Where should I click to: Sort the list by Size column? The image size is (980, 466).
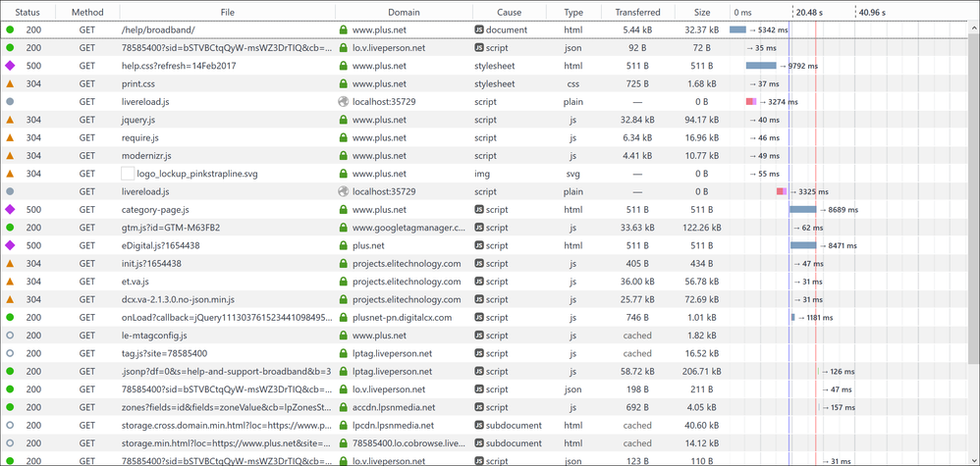point(701,12)
